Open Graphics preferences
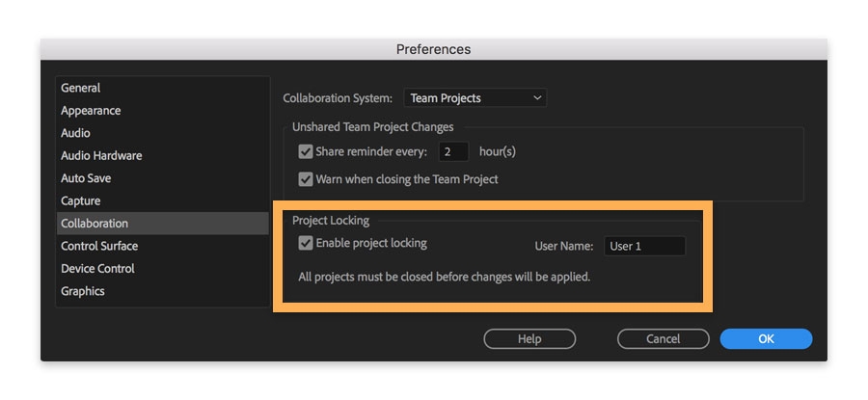The width and height of the screenshot is (868, 400). (83, 291)
